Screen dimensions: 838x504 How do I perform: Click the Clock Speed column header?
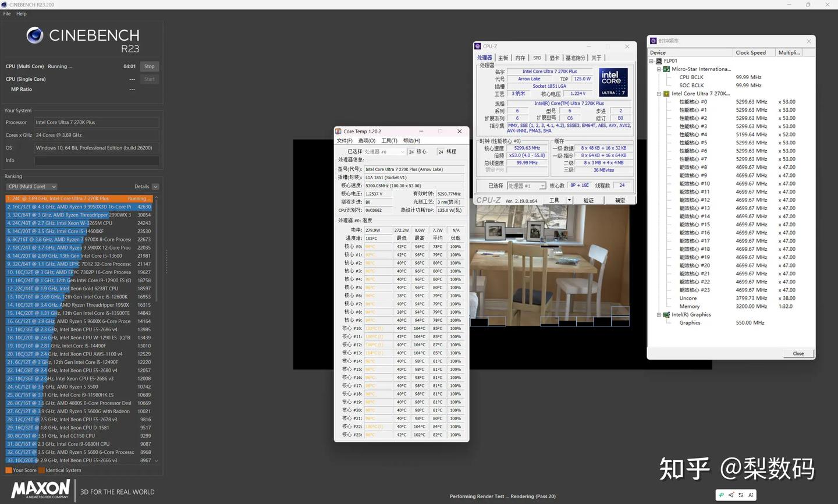click(755, 52)
